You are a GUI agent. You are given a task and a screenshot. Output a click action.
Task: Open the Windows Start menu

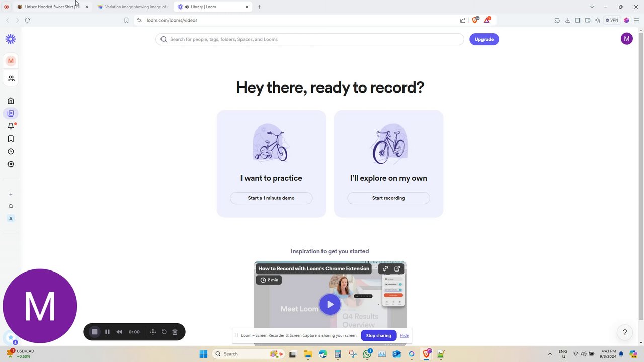203,354
